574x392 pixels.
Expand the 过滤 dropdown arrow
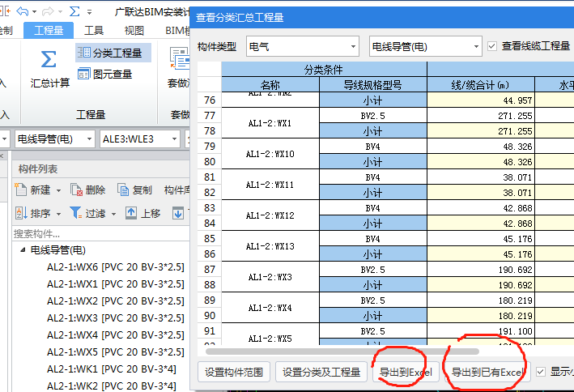(x=113, y=214)
